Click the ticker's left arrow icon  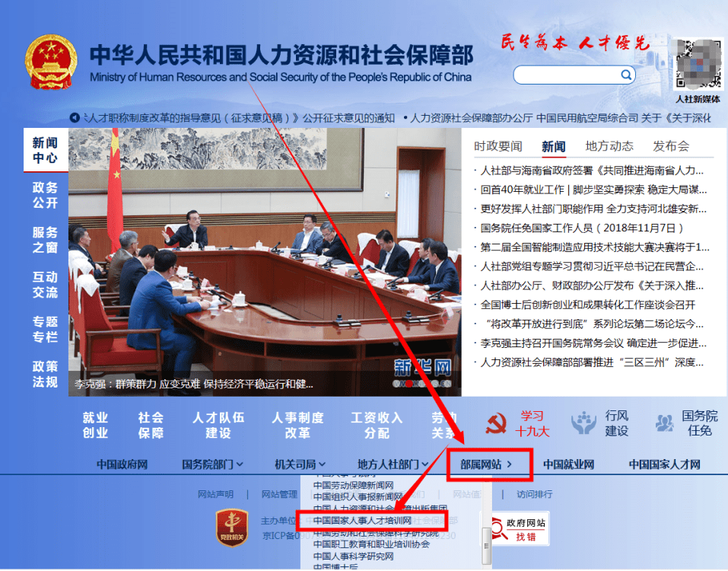click(75, 118)
